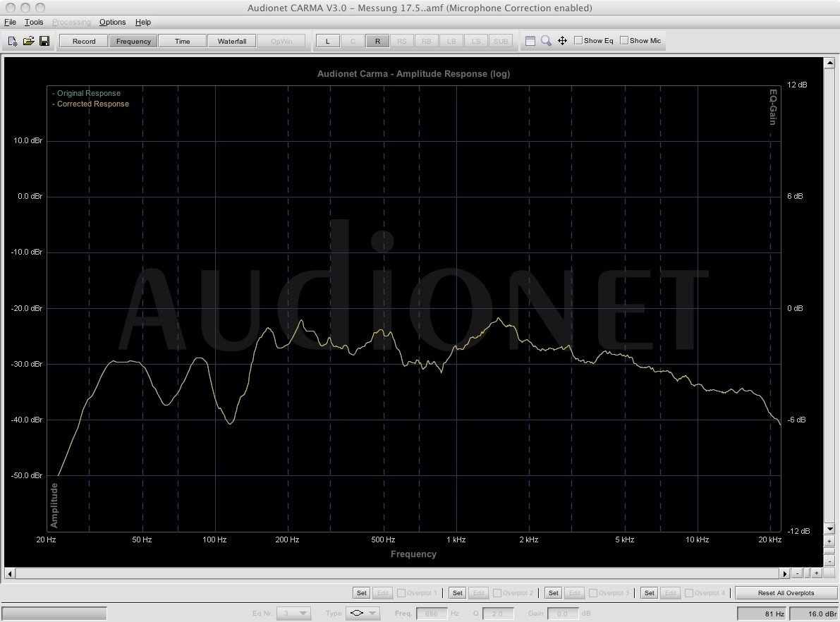
Task: Select the C channel toggle
Action: point(353,41)
